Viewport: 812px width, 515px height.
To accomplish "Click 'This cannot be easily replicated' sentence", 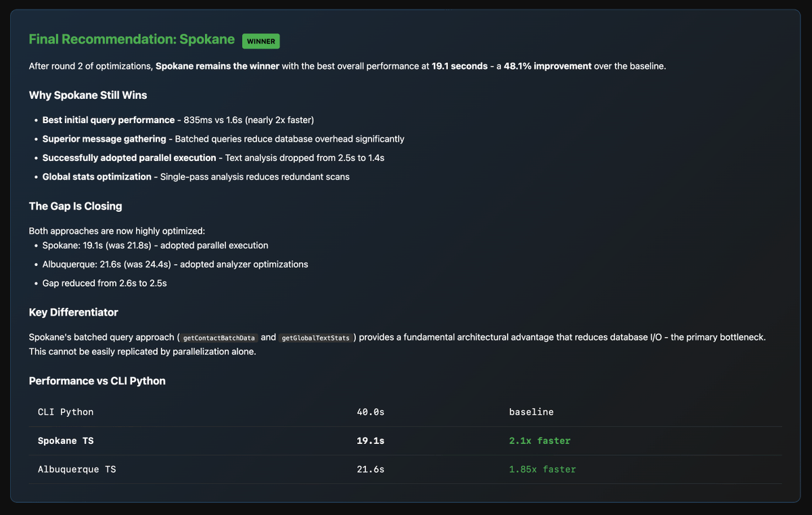I will 143,351.
